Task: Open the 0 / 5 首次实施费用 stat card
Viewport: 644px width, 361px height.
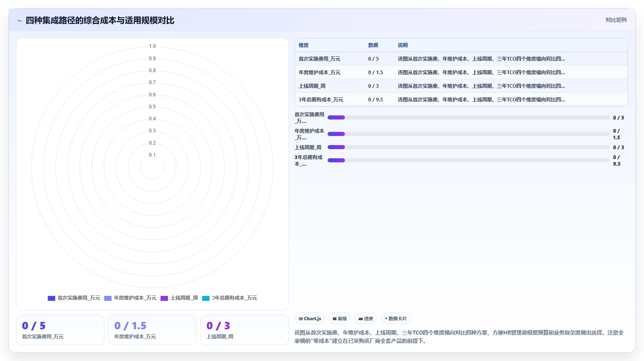Action: click(x=60, y=330)
